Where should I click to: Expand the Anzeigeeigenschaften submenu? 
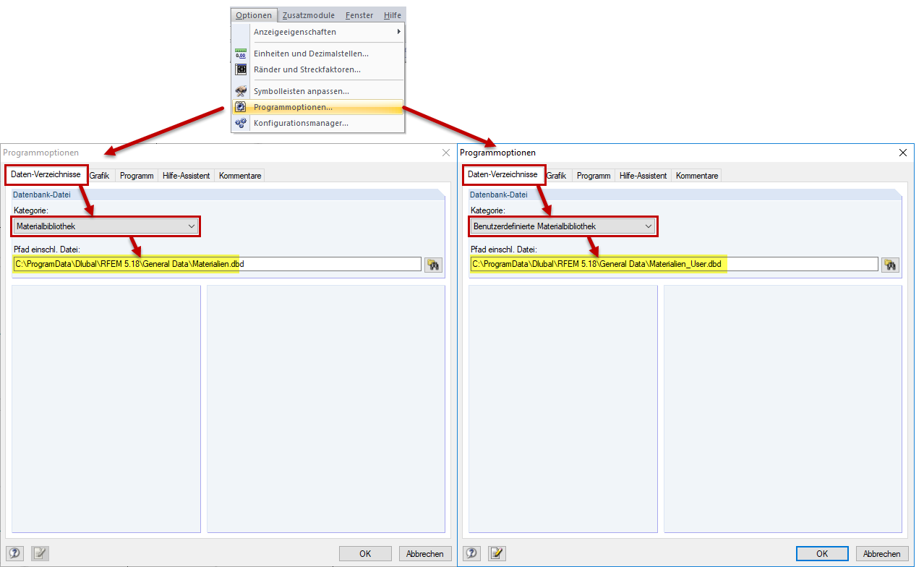(x=318, y=32)
